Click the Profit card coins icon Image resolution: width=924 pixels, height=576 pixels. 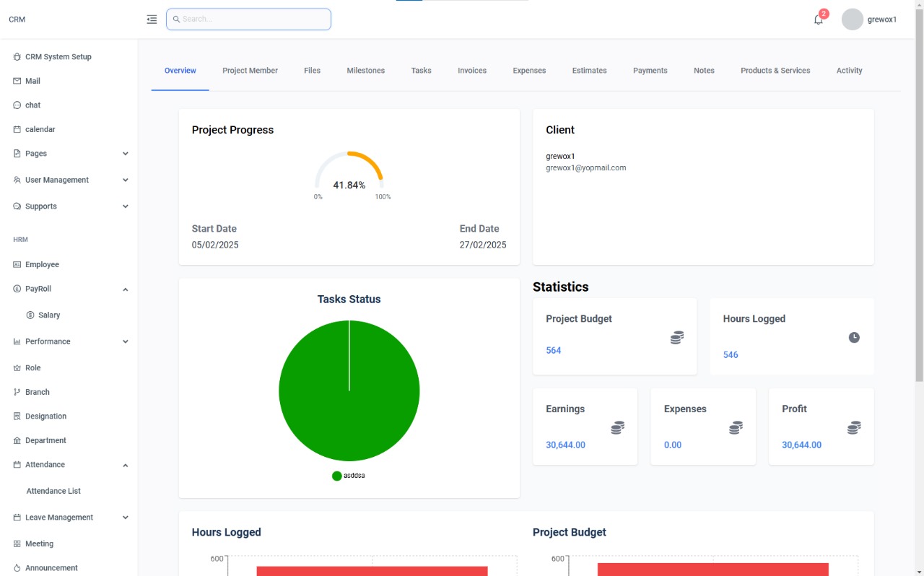point(854,427)
